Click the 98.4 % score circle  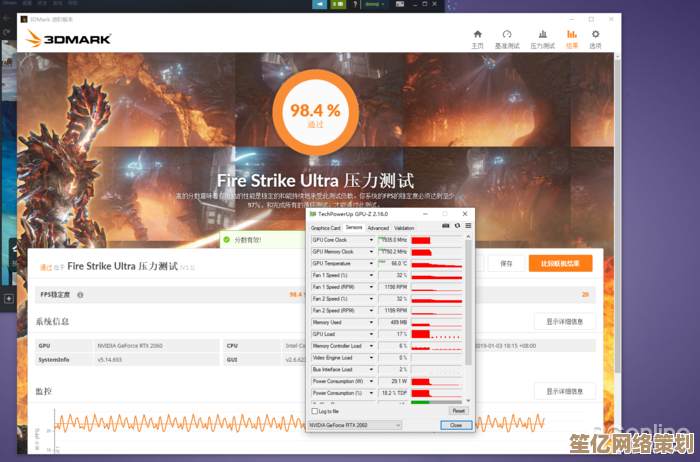tap(315, 112)
